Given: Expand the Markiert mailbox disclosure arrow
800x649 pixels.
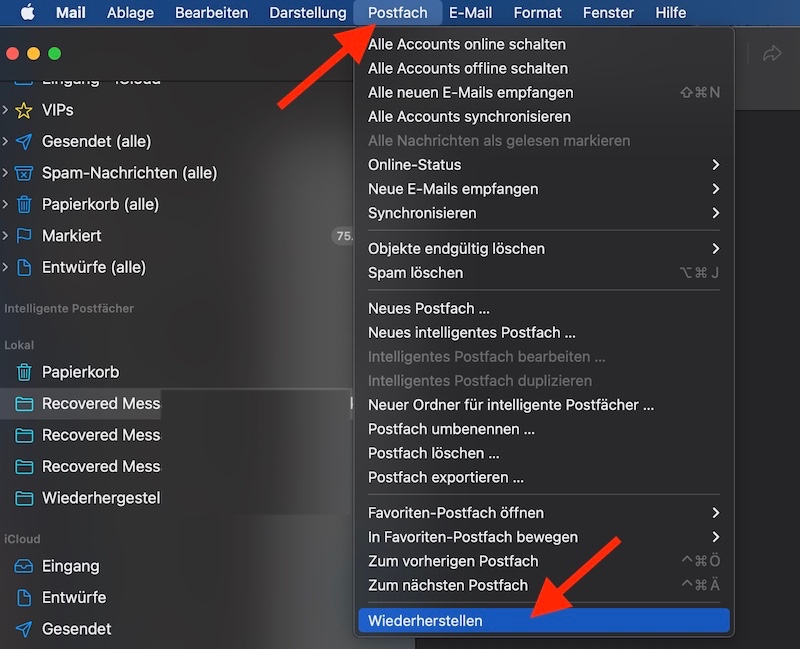Looking at the screenshot, I should point(6,236).
